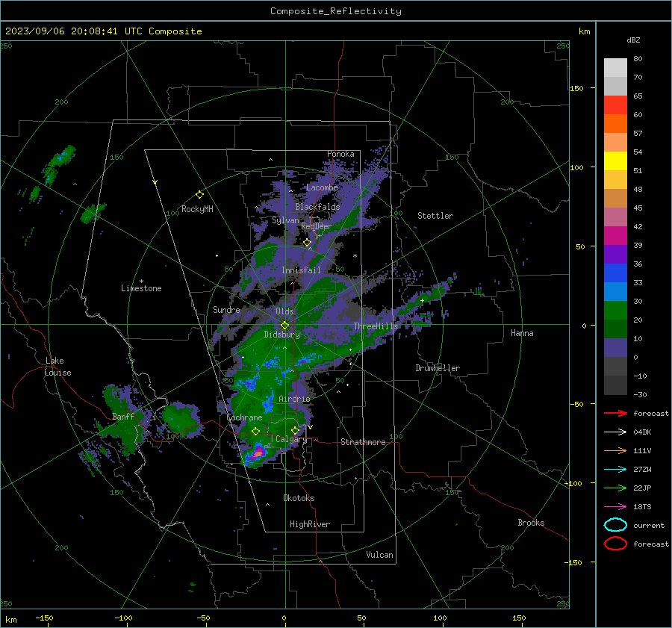The width and height of the screenshot is (672, 628).
Task: Select the slate purple 10 dBZ swatch
Action: click(x=615, y=347)
